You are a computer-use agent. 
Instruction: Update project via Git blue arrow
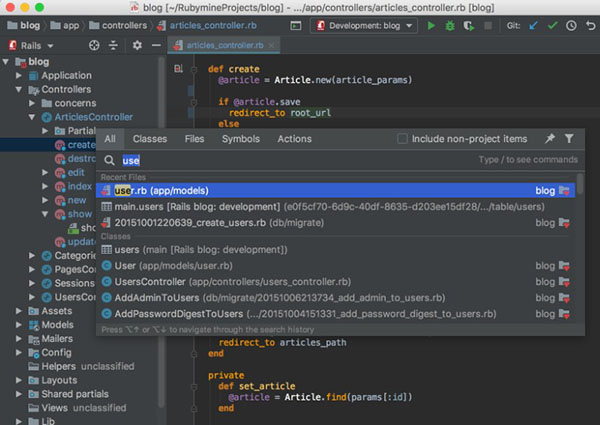click(533, 26)
